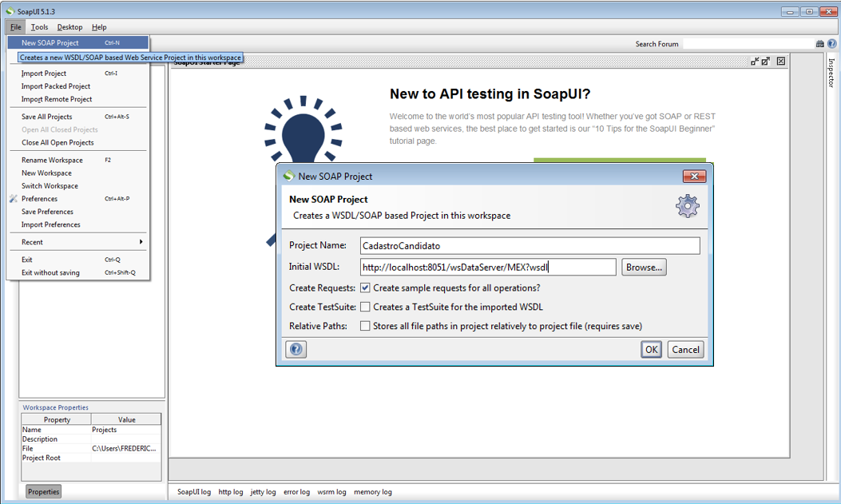The width and height of the screenshot is (841, 504).
Task: Select New SOAP Project menu item
Action: pyautogui.click(x=78, y=43)
